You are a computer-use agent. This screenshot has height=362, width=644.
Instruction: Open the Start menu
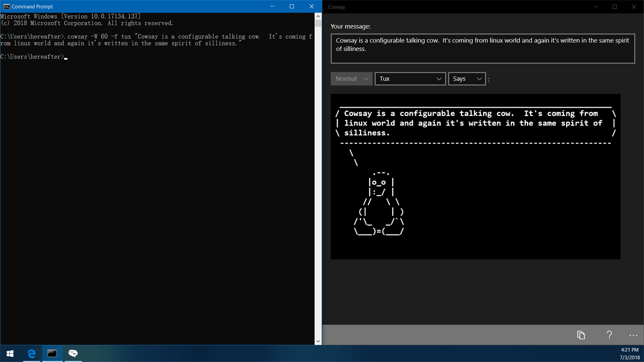[x=10, y=353]
